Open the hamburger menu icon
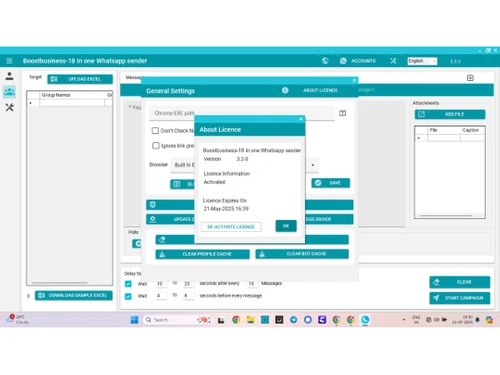The image size is (500, 375). pyautogui.click(x=9, y=61)
